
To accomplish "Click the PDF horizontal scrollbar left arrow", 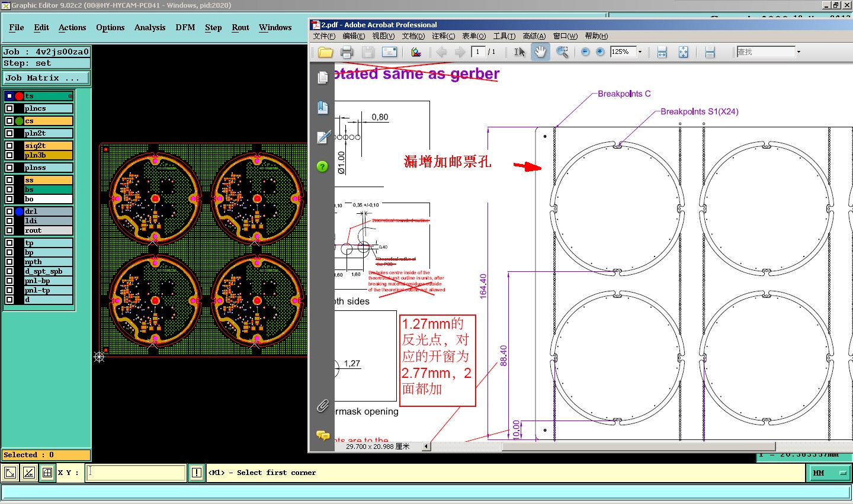I will [426, 447].
